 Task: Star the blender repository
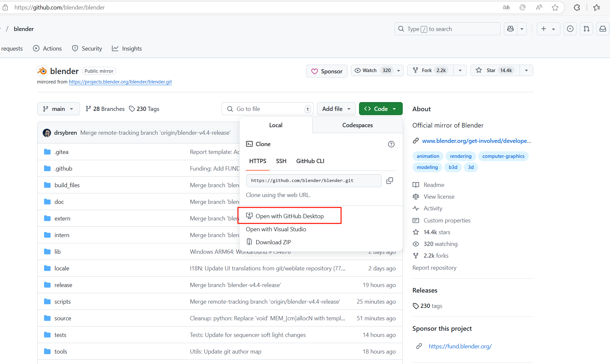[495, 70]
